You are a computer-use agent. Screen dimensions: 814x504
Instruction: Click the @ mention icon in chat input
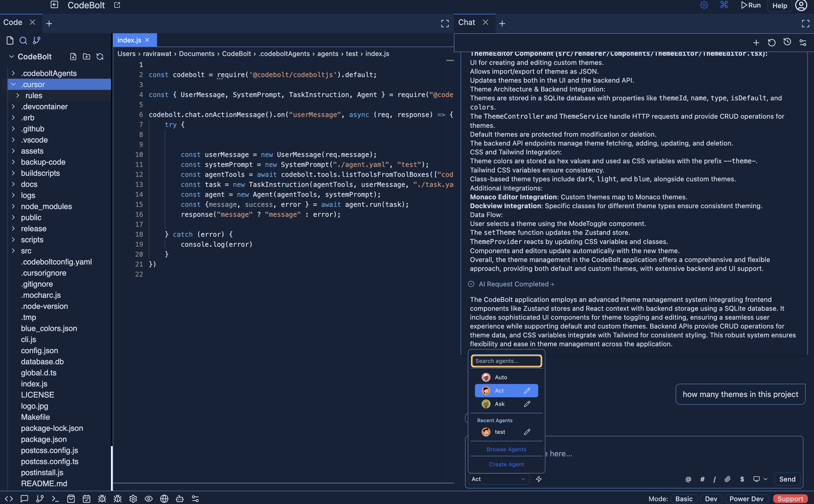tap(688, 479)
